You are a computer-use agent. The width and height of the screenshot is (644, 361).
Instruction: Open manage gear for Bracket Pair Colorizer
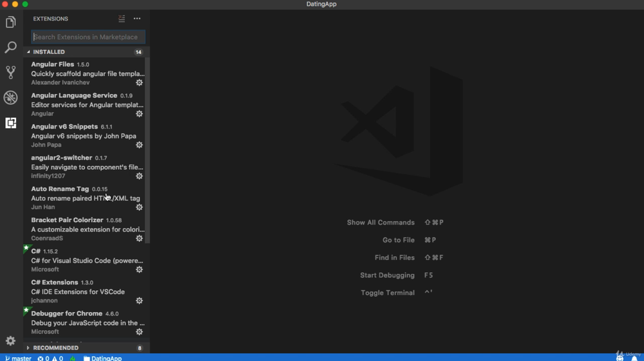tap(139, 238)
